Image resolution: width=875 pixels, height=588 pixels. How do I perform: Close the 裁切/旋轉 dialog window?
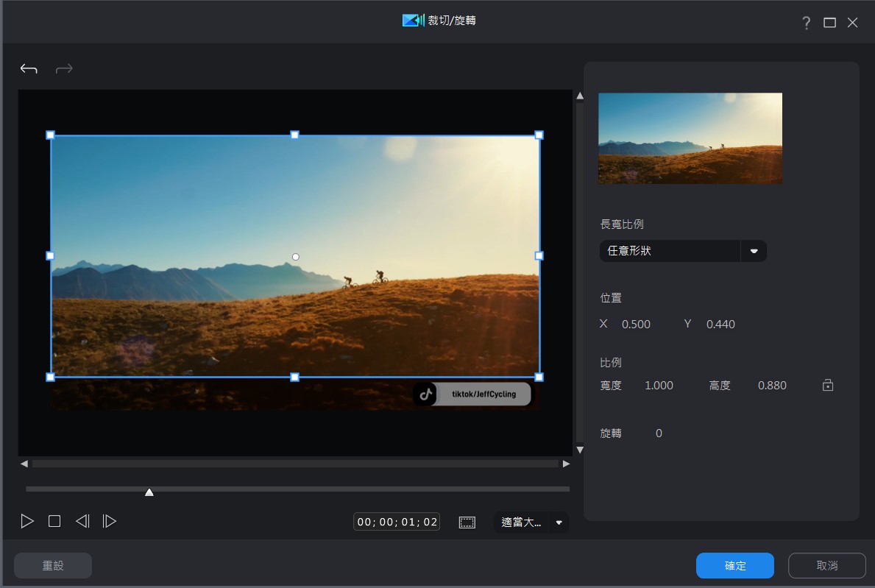click(x=853, y=22)
